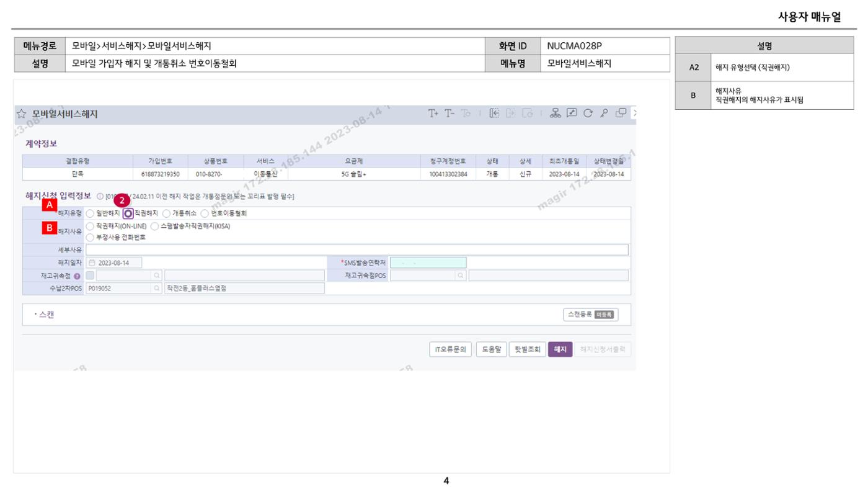Click help icon next to 재고귀속점

tap(77, 276)
